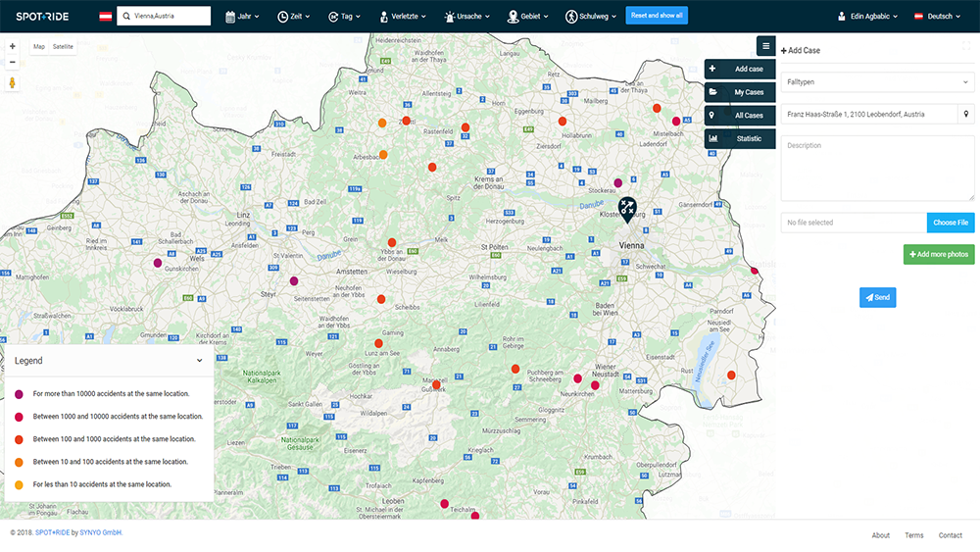980x552 pixels.
Task: Switch map to Map view
Action: (39, 46)
